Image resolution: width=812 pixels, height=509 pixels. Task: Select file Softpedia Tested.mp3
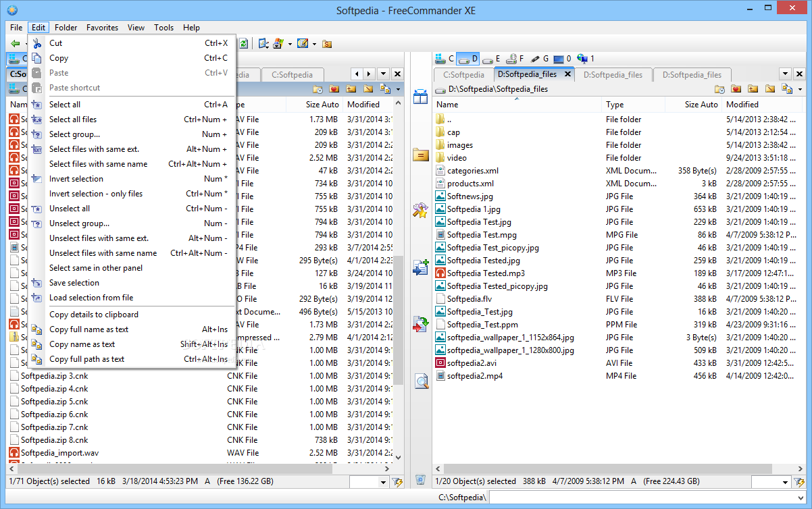486,273
